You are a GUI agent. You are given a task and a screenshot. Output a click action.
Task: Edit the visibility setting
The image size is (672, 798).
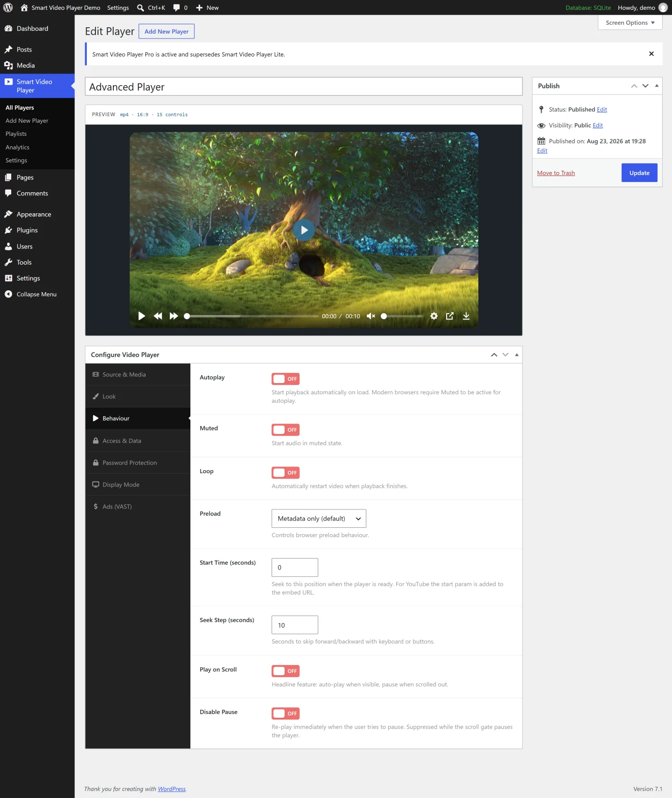[598, 125]
